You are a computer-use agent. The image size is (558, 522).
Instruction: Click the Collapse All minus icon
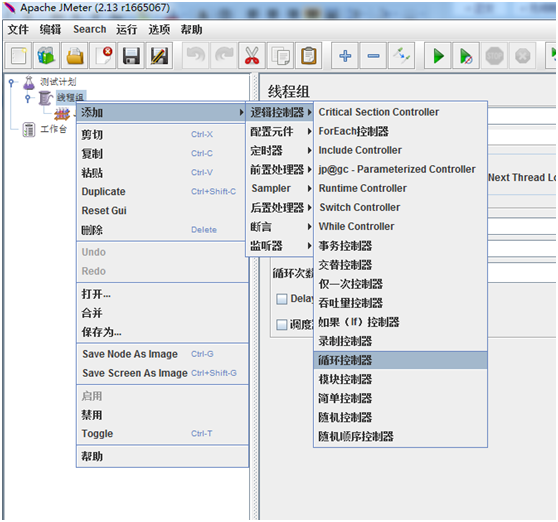[373, 56]
